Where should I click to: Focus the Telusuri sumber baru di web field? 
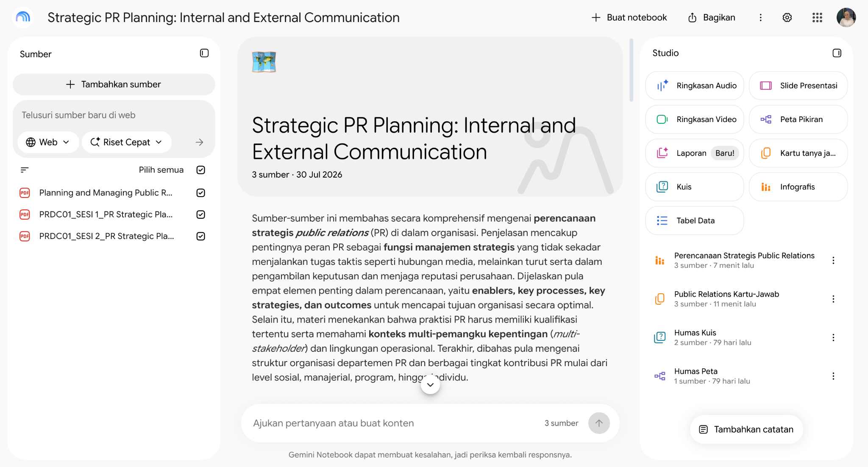[114, 115]
